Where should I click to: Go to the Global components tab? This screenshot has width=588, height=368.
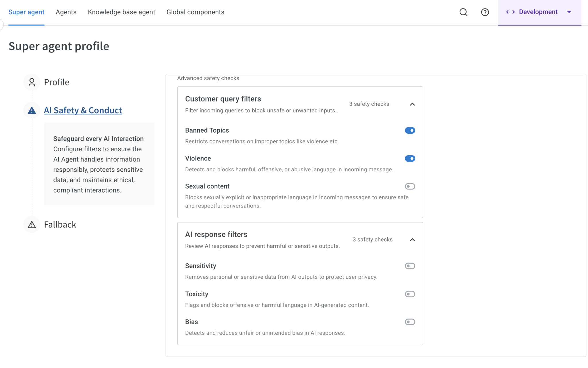point(195,12)
